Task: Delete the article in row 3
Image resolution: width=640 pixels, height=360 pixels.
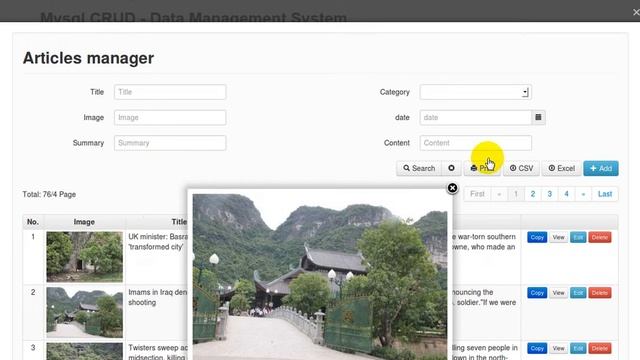Action: (x=600, y=348)
